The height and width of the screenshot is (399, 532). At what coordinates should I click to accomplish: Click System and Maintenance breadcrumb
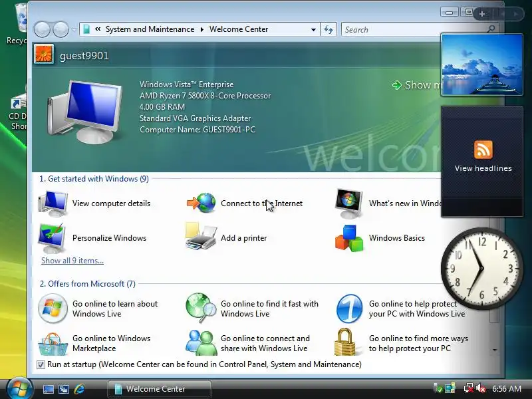tap(150, 29)
